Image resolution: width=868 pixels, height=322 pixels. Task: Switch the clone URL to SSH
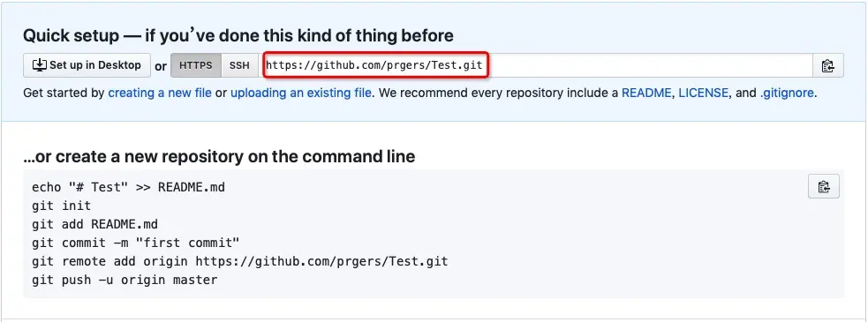point(239,65)
